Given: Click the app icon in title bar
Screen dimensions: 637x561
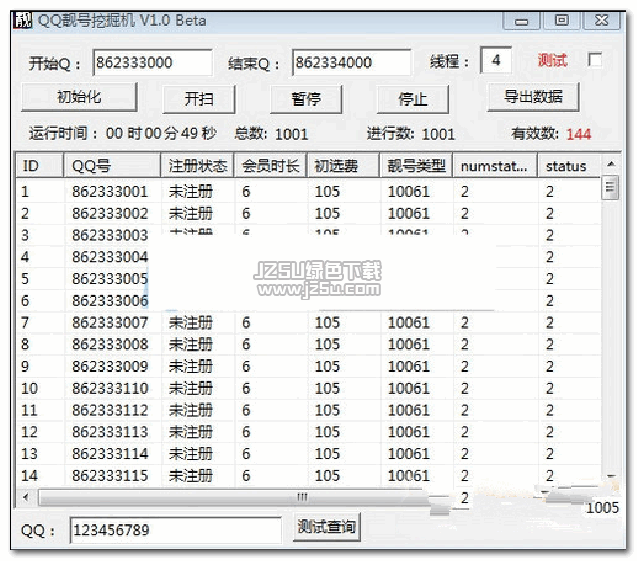Looking at the screenshot, I should [x=23, y=20].
